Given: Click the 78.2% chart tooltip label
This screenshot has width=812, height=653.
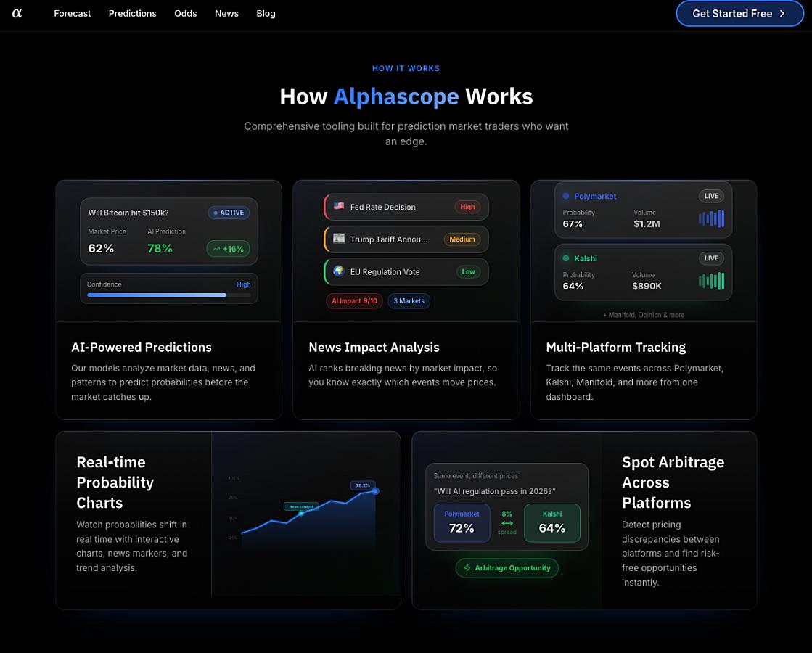Looking at the screenshot, I should pyautogui.click(x=363, y=485).
